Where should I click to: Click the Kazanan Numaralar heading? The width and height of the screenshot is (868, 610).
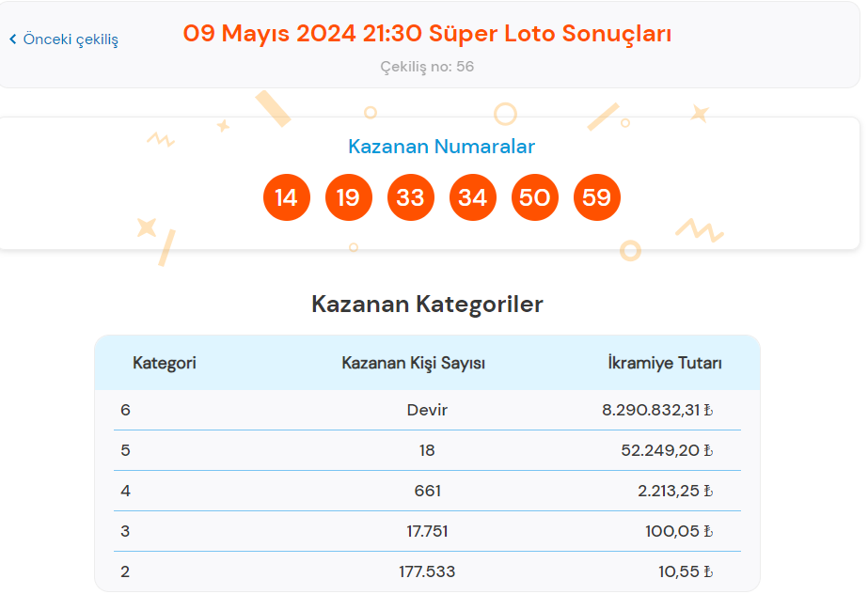click(441, 147)
